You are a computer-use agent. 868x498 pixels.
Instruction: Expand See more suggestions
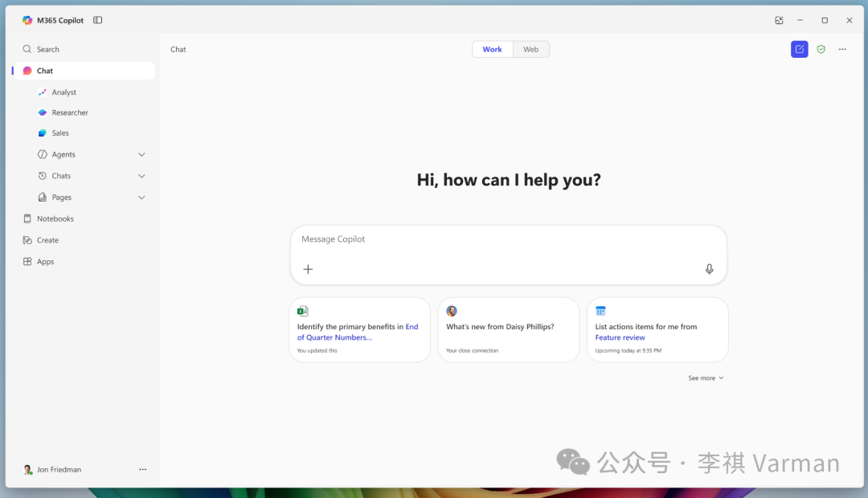(x=706, y=378)
